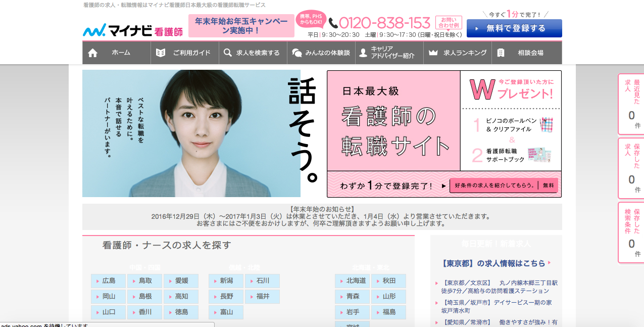The height and width of the screenshot is (327, 644).
Task: Open the 保存した検索条件 side tab
Action: click(x=631, y=232)
